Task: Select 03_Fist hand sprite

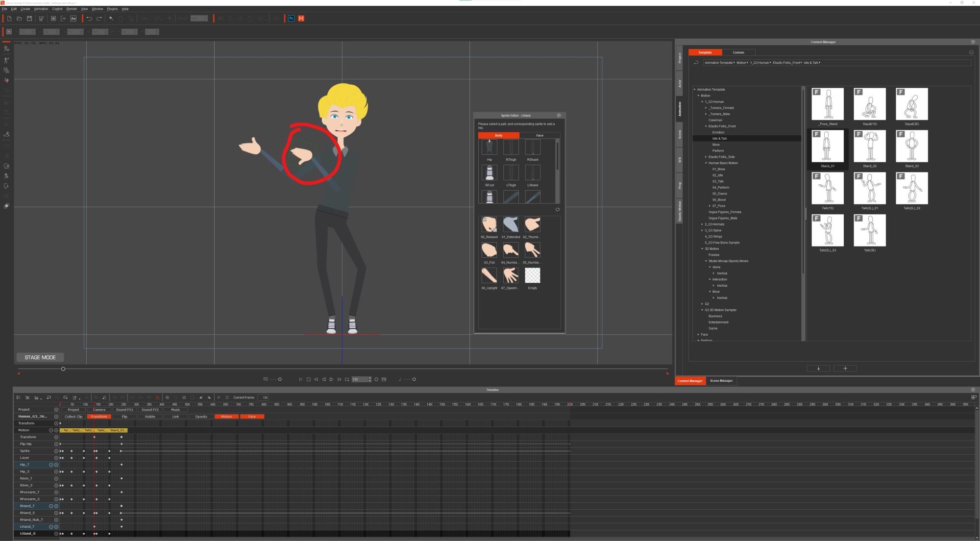Action: 489,250
